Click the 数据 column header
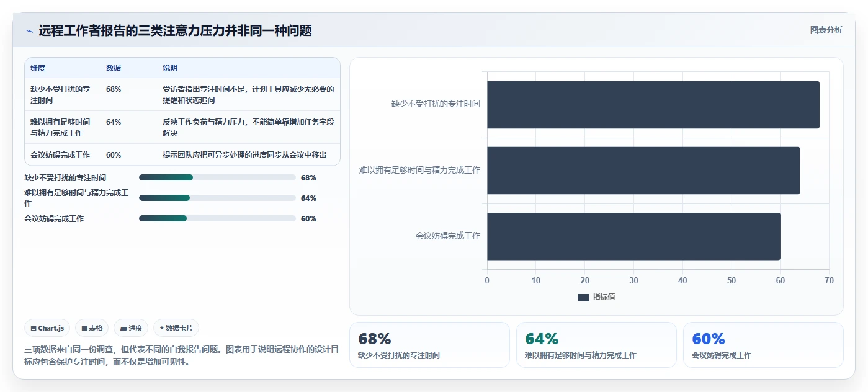The image size is (868, 392). pos(114,68)
